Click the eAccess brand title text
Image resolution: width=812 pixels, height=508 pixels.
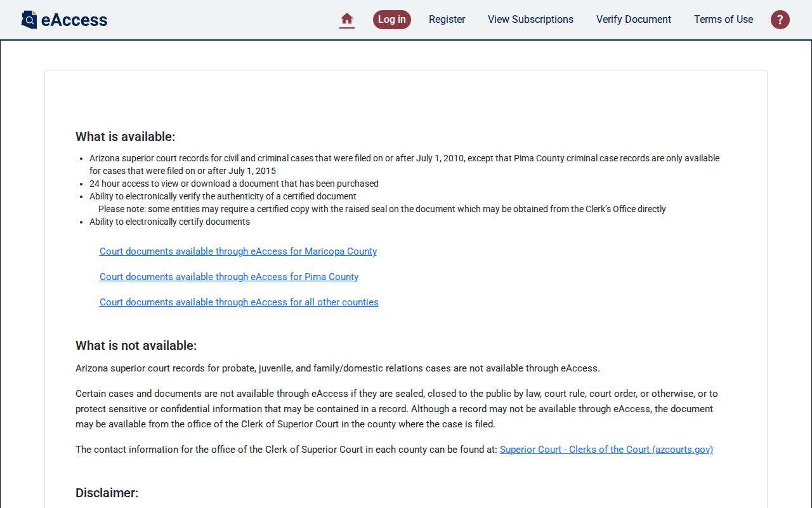tap(74, 20)
